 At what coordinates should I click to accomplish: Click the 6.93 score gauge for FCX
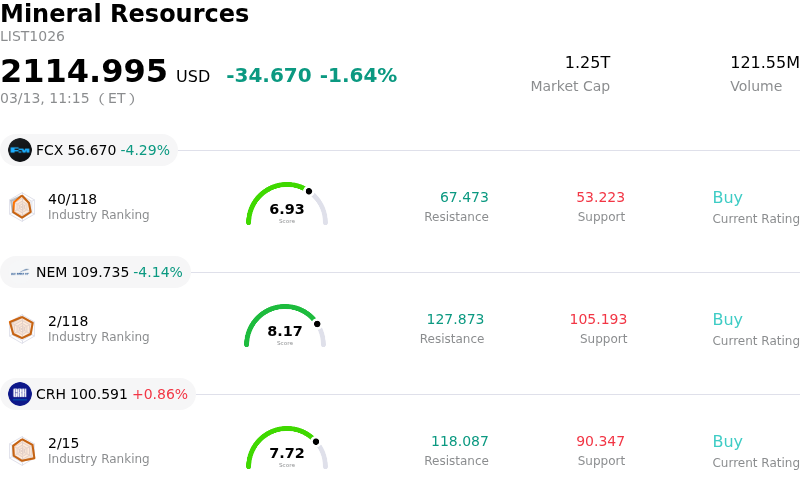[287, 206]
